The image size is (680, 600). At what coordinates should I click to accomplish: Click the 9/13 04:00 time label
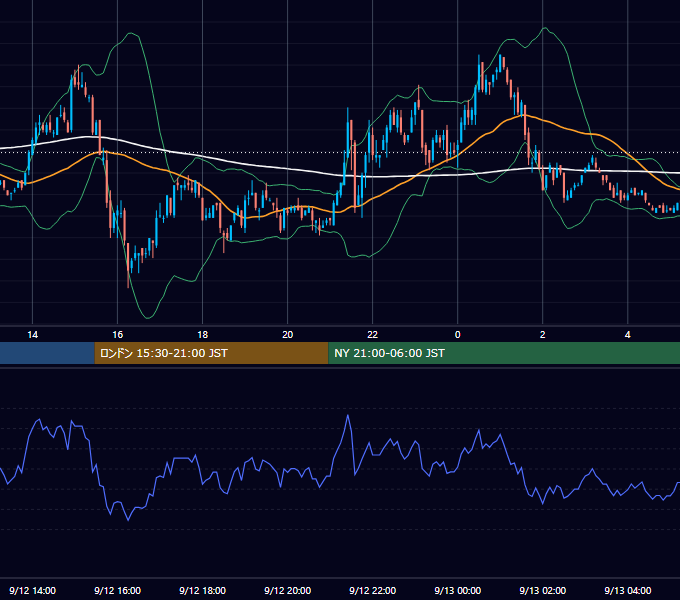pos(628,590)
